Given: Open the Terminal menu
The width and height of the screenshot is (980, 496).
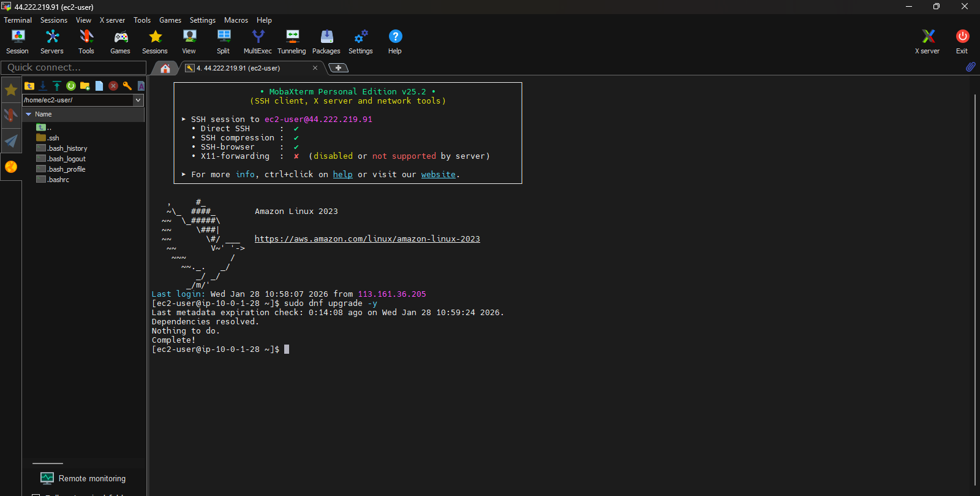Looking at the screenshot, I should 18,20.
